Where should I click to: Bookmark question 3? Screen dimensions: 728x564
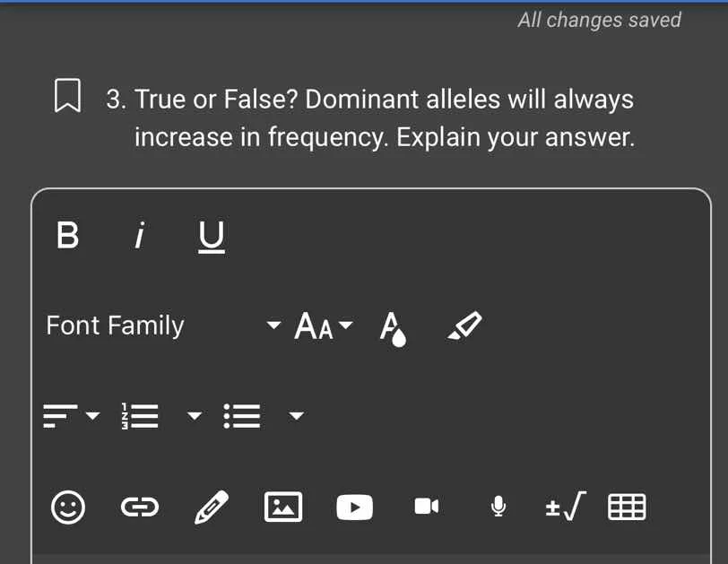click(x=69, y=95)
